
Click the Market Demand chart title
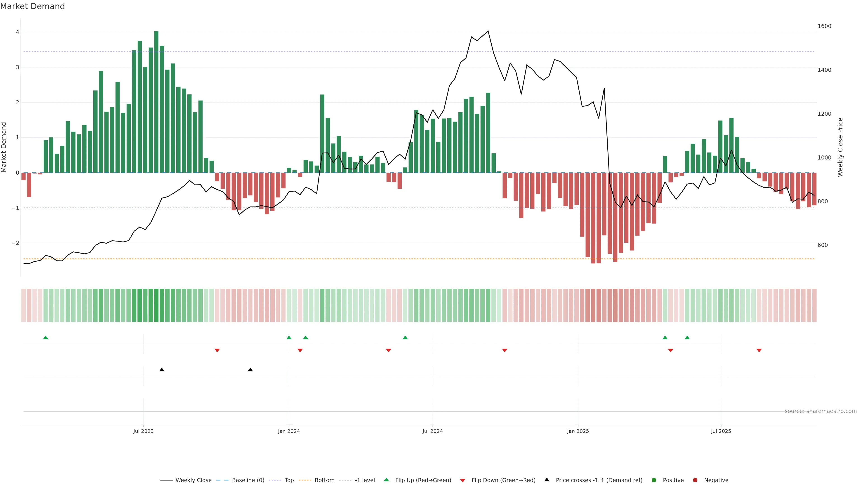pos(32,6)
